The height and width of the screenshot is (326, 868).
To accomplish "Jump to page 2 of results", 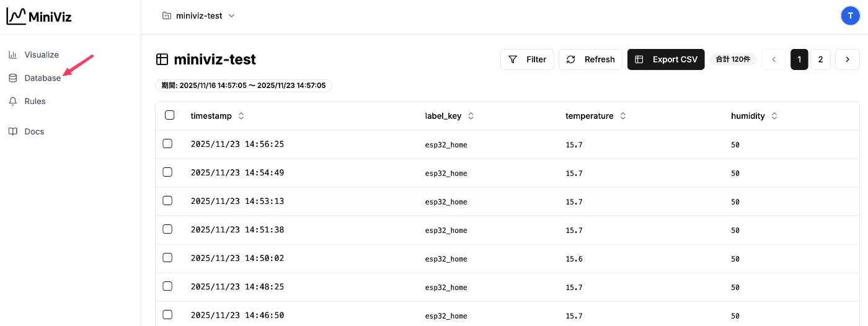I will pos(820,59).
